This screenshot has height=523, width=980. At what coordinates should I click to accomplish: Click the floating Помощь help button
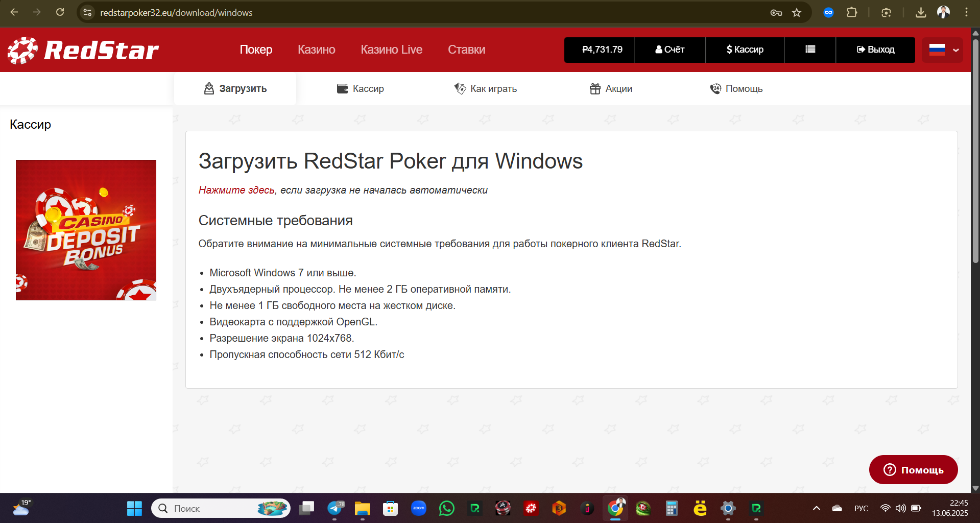coord(913,470)
